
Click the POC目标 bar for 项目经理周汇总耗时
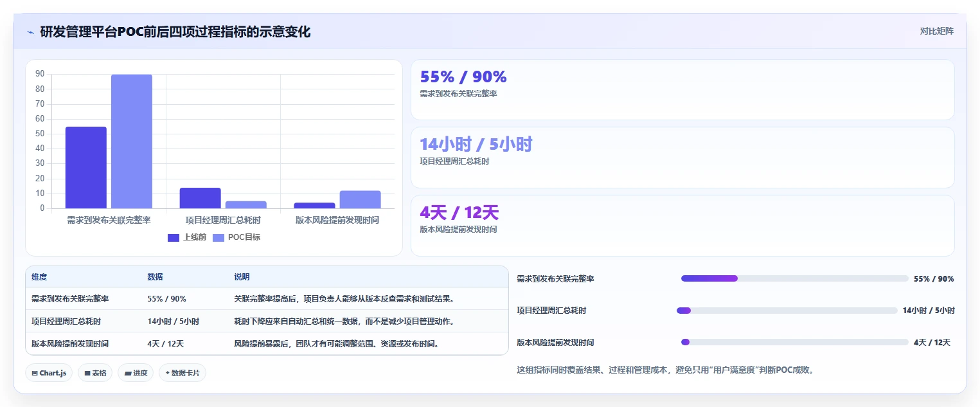(246, 204)
